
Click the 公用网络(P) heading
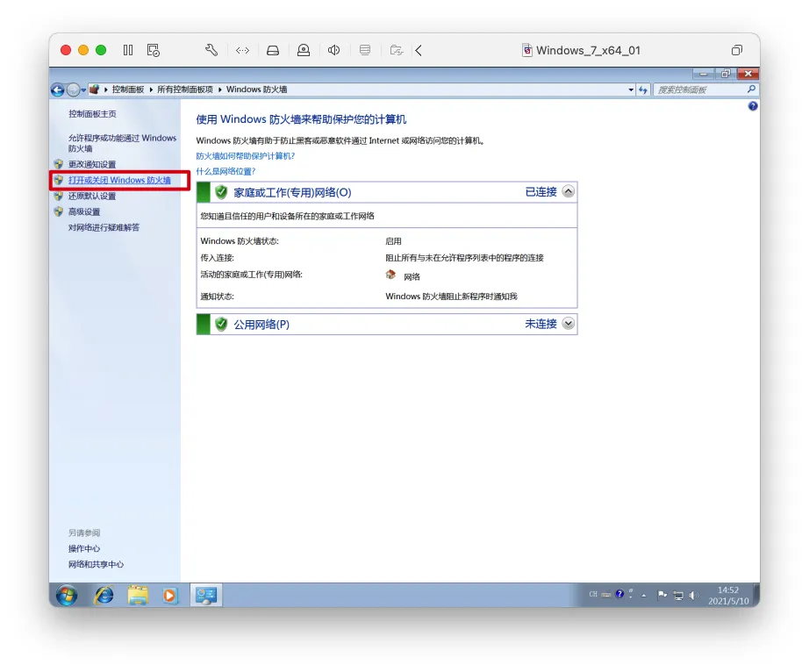(261, 325)
